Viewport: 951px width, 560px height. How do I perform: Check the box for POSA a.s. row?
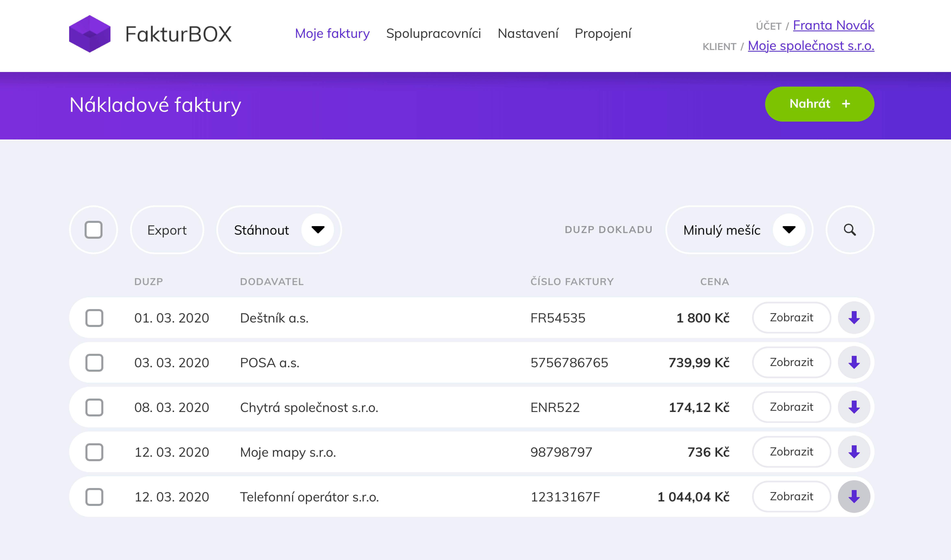tap(94, 362)
